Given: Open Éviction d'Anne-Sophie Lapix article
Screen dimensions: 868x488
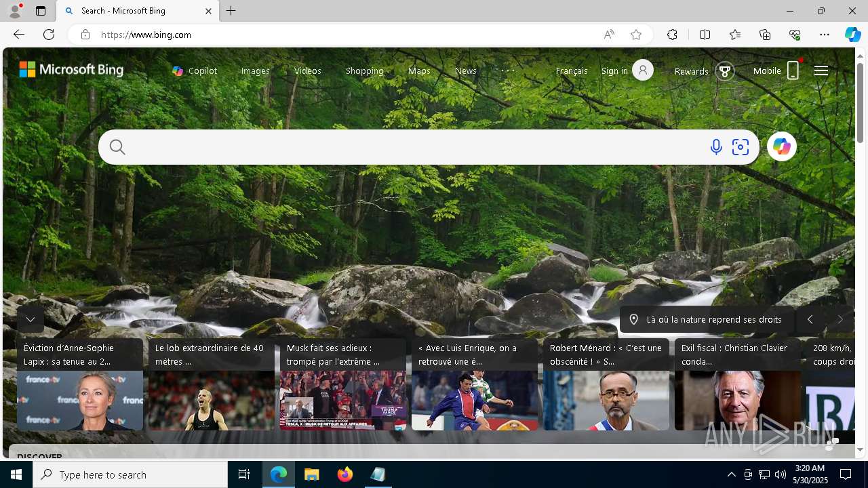Looking at the screenshot, I should 80,384.
